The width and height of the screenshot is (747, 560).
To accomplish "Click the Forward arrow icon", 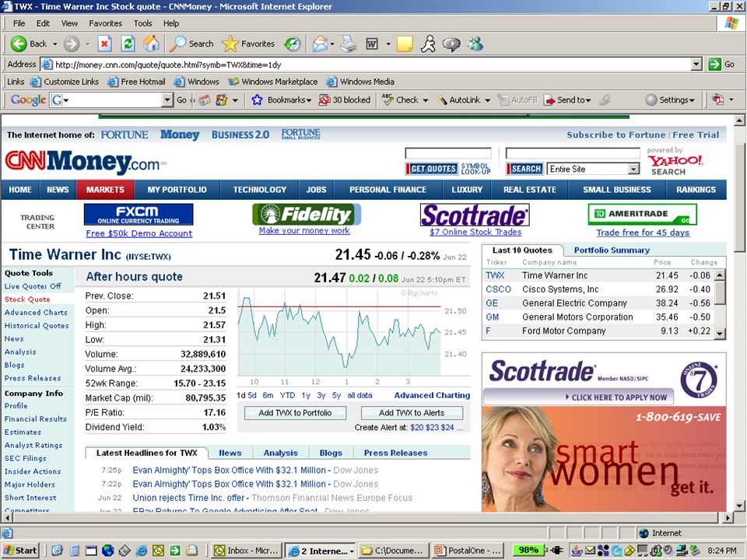I will pyautogui.click(x=72, y=44).
